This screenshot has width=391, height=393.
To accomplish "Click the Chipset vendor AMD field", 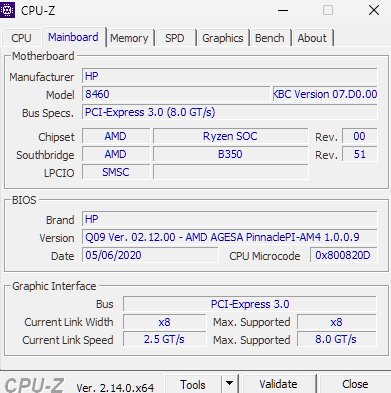I will [x=116, y=136].
